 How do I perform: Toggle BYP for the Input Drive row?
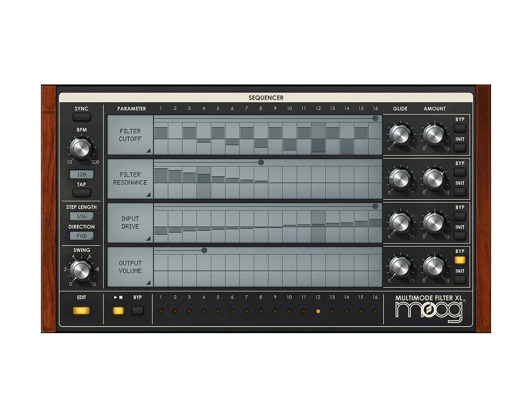(460, 216)
